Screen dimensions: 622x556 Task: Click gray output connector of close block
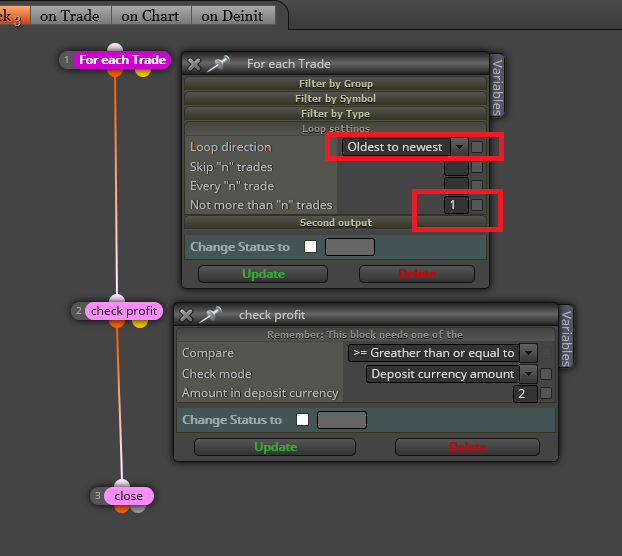(x=138, y=508)
